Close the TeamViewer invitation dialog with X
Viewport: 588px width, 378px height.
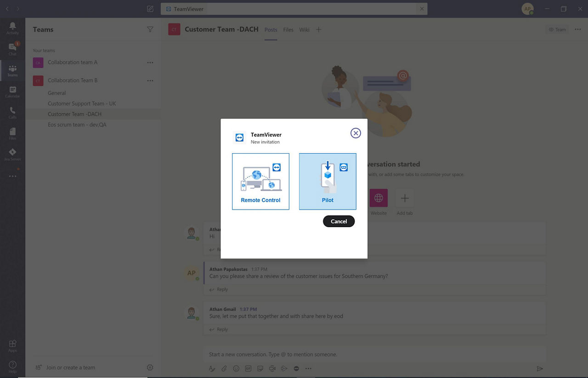(x=356, y=133)
